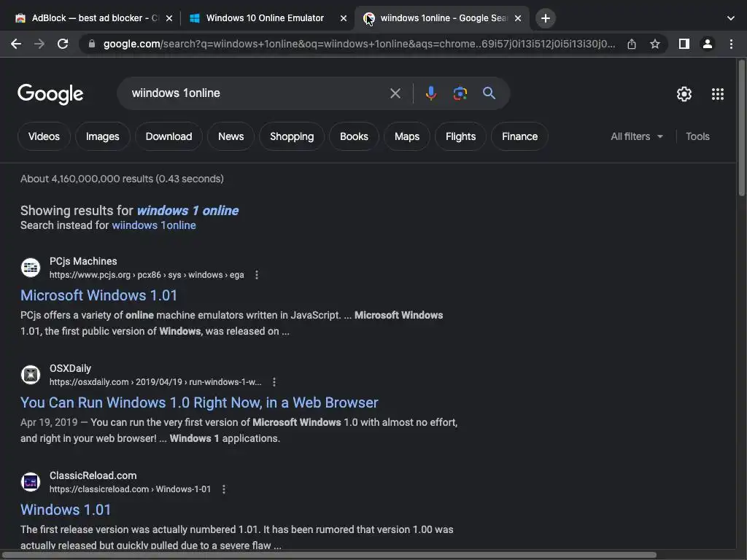747x560 pixels.
Task: Go back to the previous page
Action: [16, 44]
